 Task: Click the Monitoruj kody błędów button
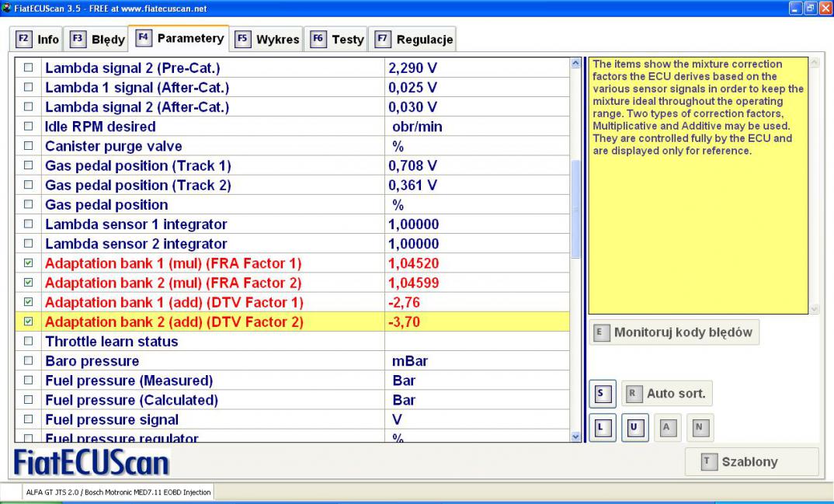675,332
